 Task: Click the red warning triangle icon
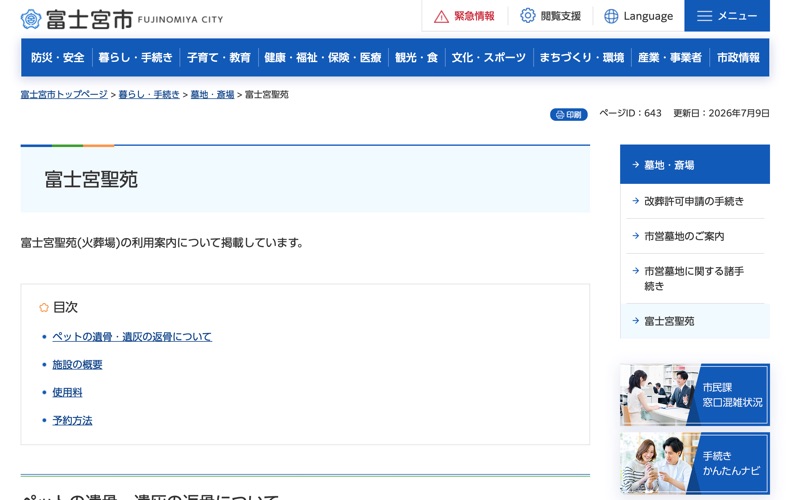(441, 17)
